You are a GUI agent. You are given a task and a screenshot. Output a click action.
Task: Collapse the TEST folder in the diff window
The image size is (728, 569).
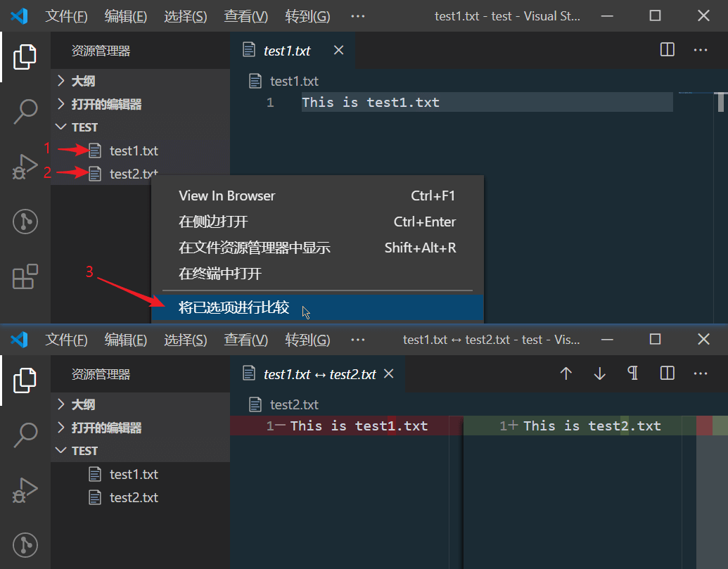(x=84, y=451)
